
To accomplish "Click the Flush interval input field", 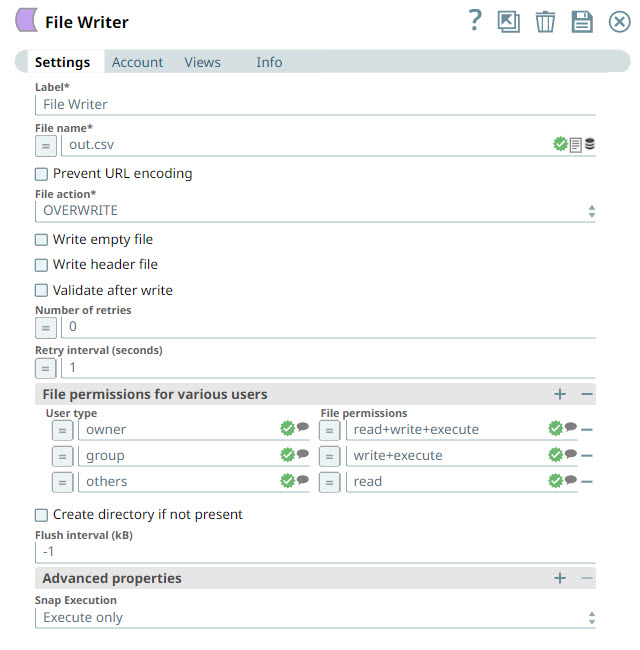I will point(315,551).
